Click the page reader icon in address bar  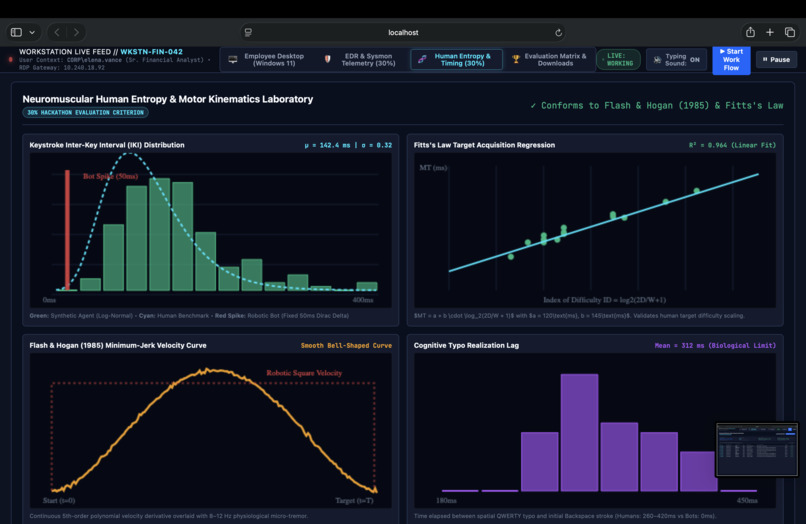pyautogui.click(x=248, y=32)
